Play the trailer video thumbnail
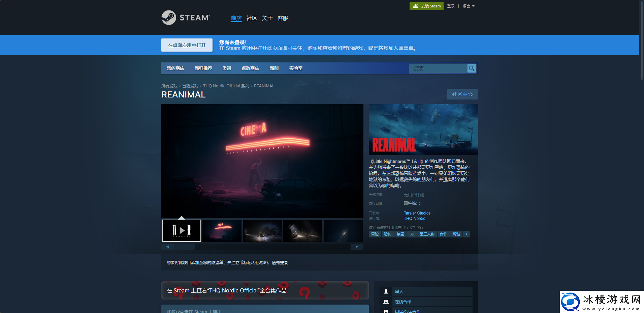Screen dimensions: 644x313 click(182, 231)
